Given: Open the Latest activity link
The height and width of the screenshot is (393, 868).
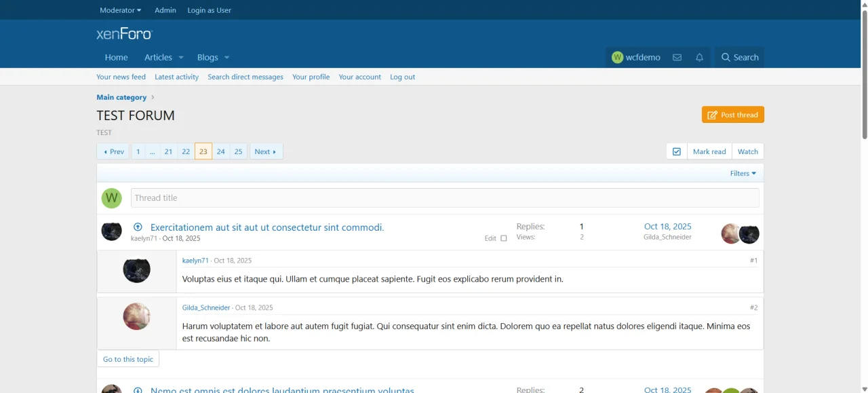Looking at the screenshot, I should pos(176,77).
